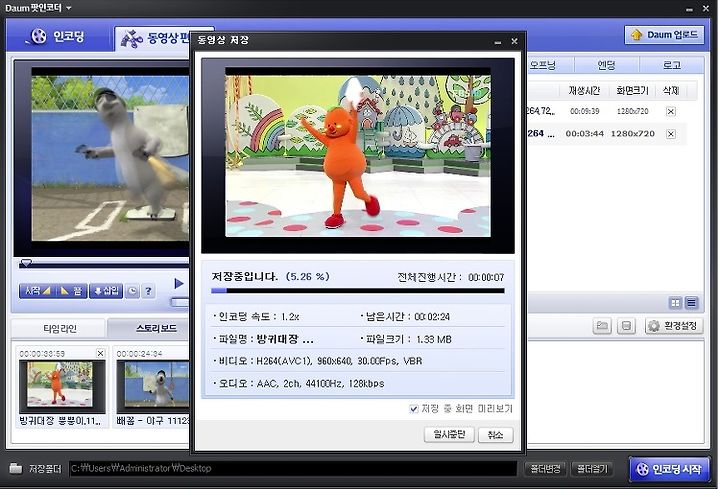Click the 인코딩 시작 button
The height and width of the screenshot is (489, 720).
668,469
